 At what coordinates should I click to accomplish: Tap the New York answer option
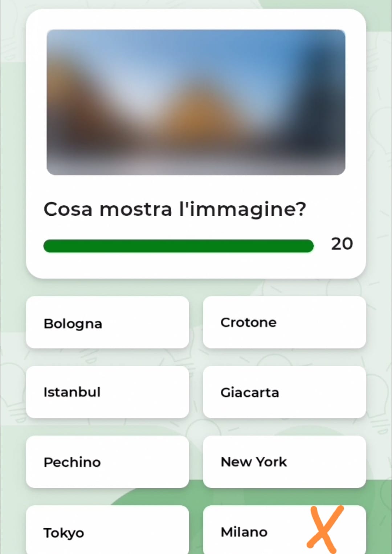click(284, 462)
